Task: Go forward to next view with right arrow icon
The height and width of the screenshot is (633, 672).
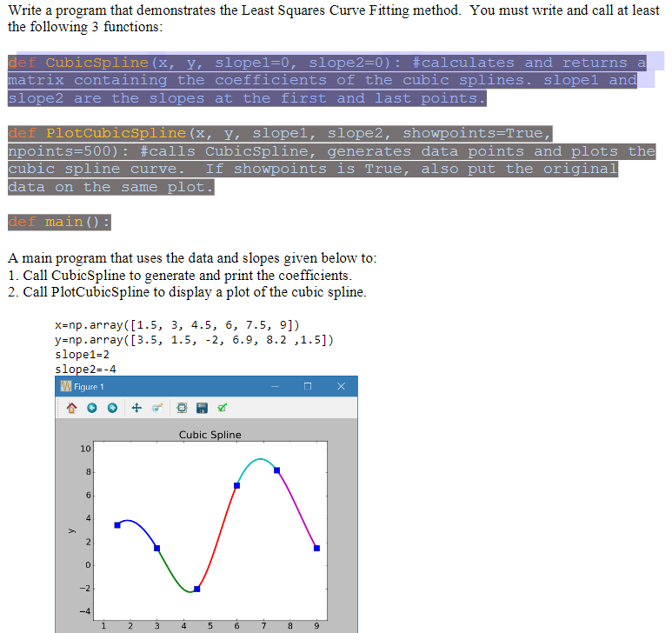Action: tap(112, 408)
